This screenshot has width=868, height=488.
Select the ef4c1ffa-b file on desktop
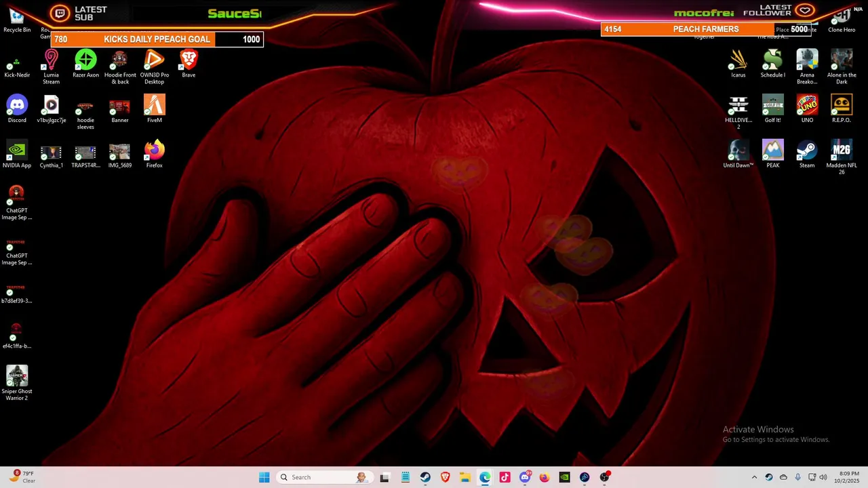point(17,335)
